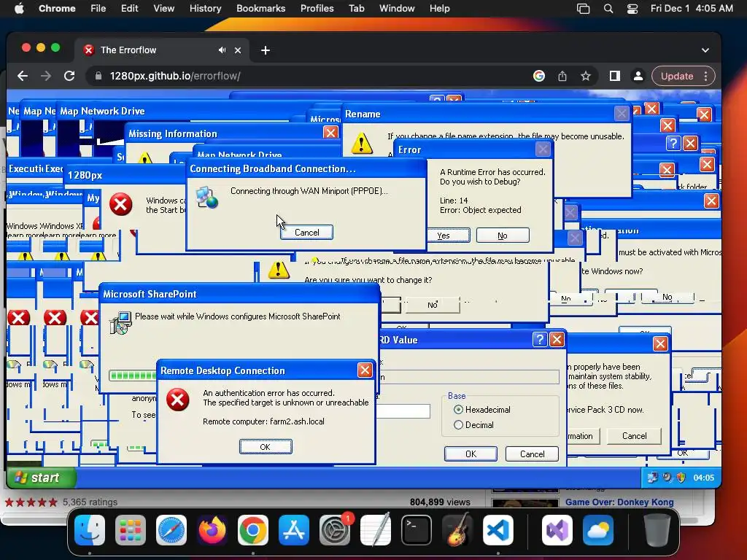Open System Preferences from the Dock
This screenshot has height=560, width=747.
pos(334,530)
